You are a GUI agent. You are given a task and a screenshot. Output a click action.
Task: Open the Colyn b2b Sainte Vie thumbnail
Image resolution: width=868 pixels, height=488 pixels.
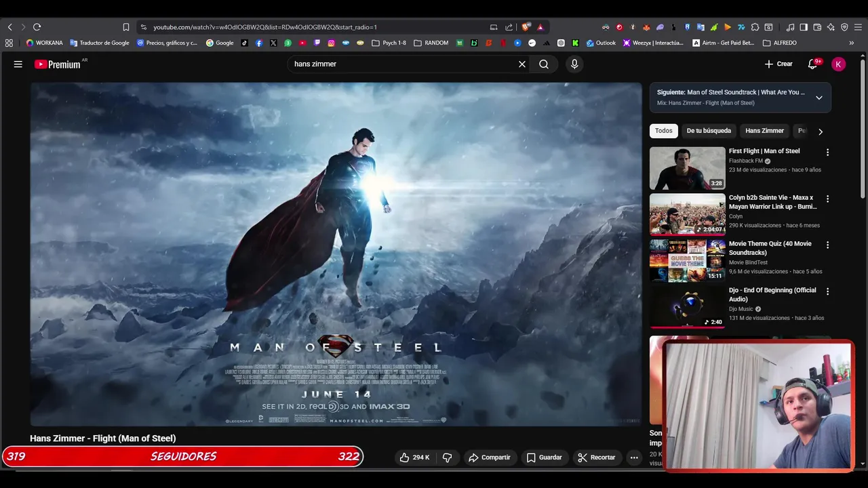tap(687, 215)
